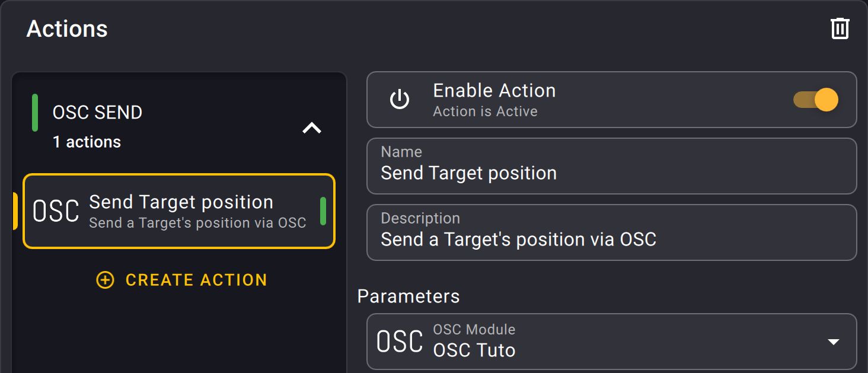868x373 pixels.
Task: Click the "Action is Active" status text
Action: (485, 111)
